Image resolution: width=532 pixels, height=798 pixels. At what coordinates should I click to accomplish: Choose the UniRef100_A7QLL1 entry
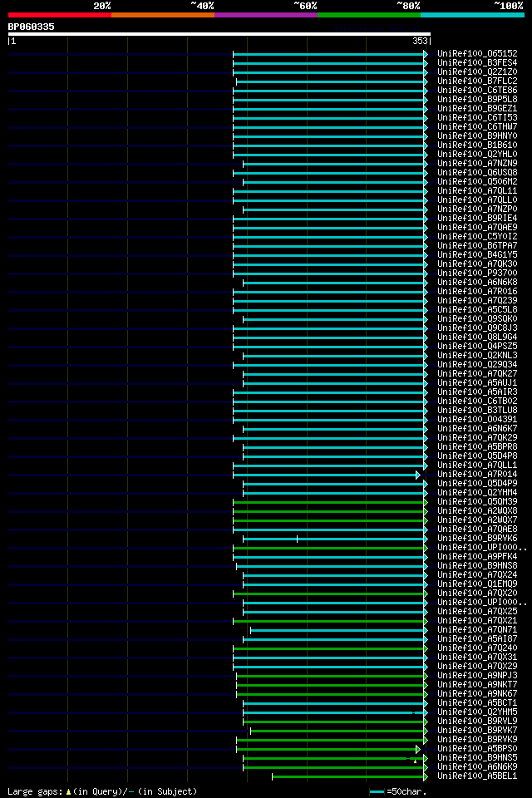[477, 465]
